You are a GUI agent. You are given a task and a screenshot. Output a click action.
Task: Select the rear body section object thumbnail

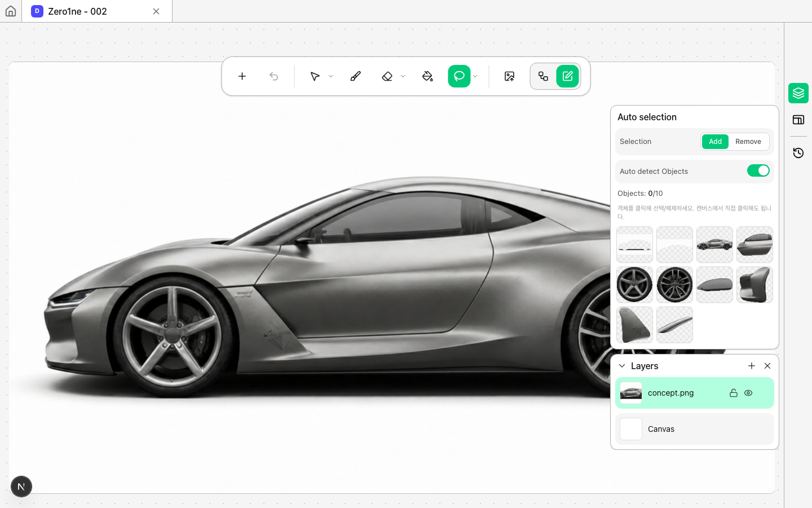coord(754,244)
